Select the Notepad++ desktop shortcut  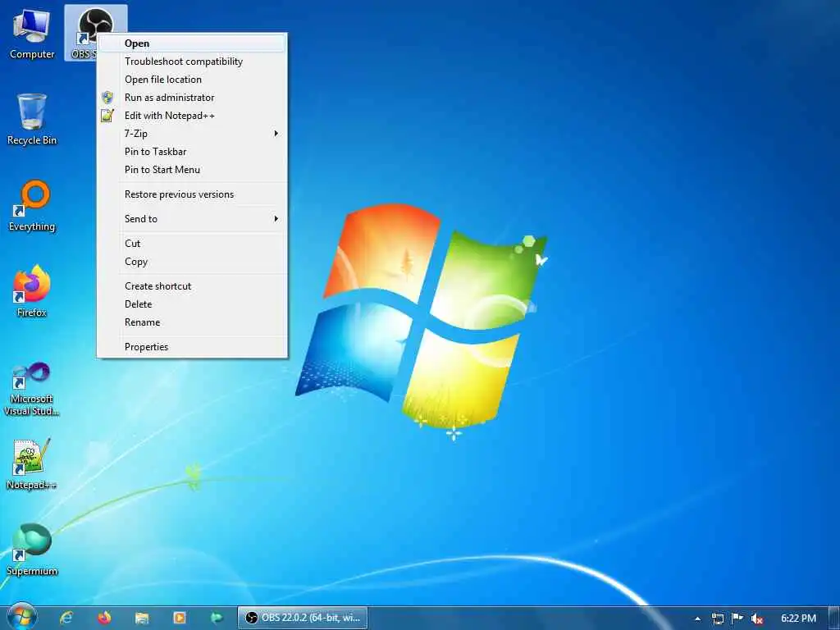pos(32,464)
